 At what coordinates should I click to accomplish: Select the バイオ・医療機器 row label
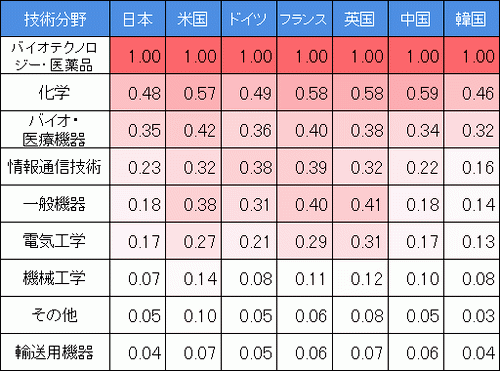55,130
